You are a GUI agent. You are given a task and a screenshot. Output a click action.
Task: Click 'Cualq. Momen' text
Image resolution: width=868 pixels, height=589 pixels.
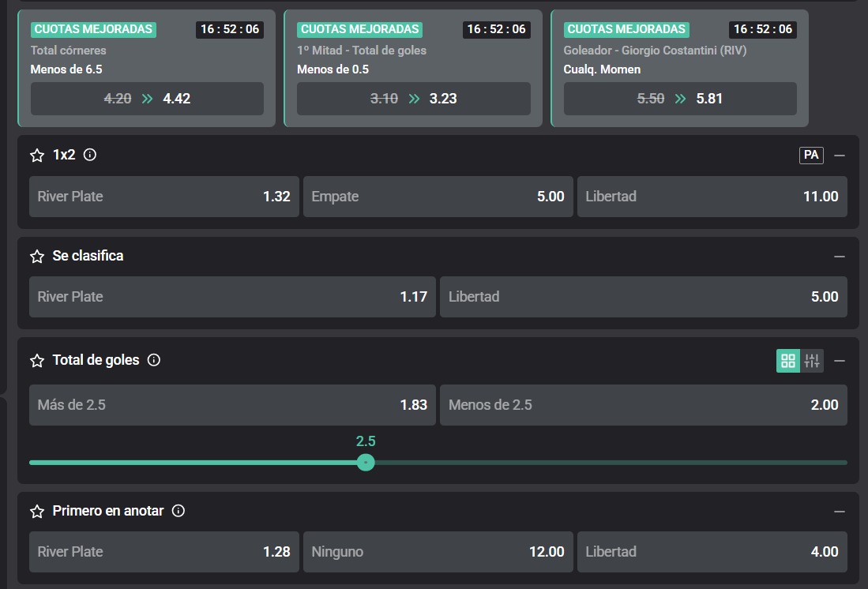pos(602,69)
